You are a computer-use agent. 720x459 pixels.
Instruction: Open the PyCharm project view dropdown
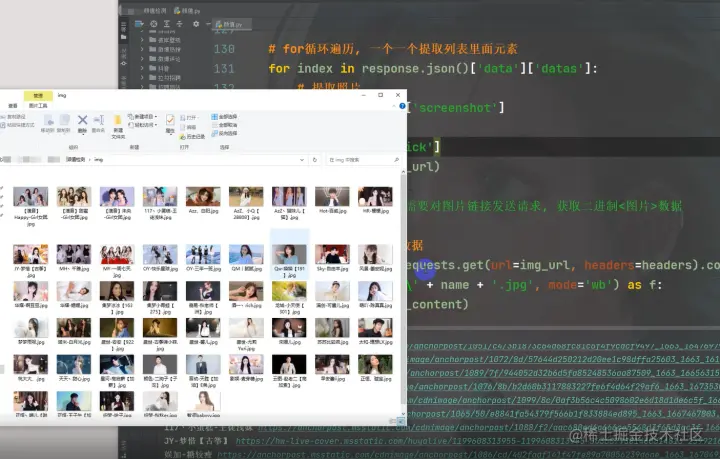[x=139, y=24]
